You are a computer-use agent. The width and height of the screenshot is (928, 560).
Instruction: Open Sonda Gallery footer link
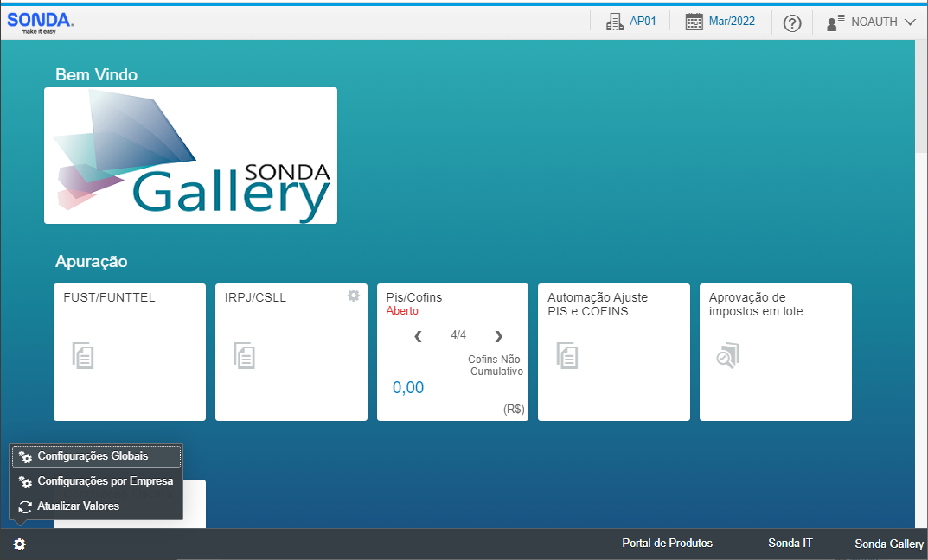tap(889, 544)
